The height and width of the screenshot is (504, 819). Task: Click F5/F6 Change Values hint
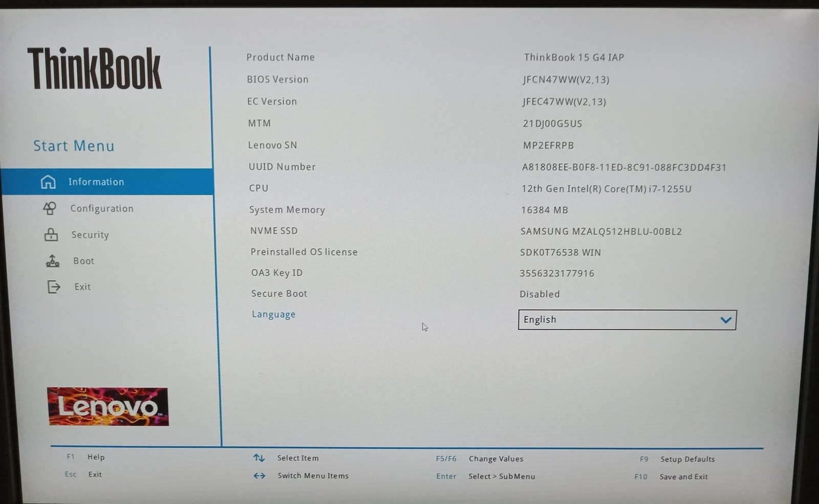[480, 458]
